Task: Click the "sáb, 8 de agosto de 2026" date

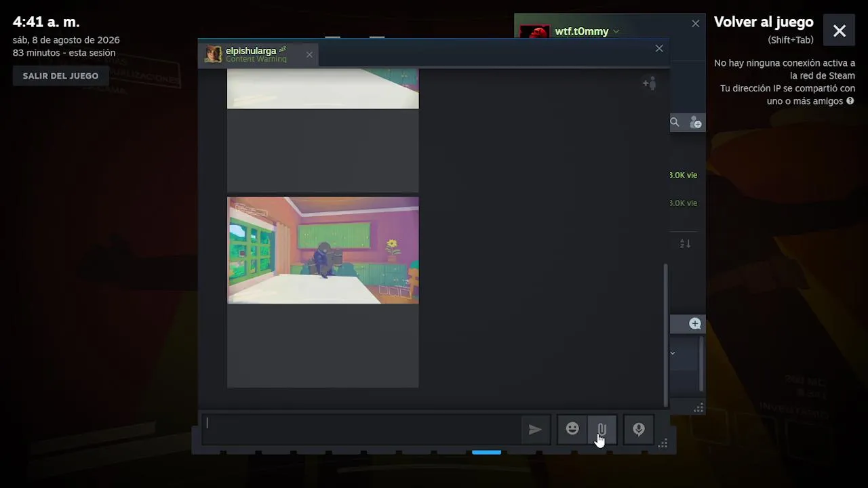Action: (x=66, y=40)
